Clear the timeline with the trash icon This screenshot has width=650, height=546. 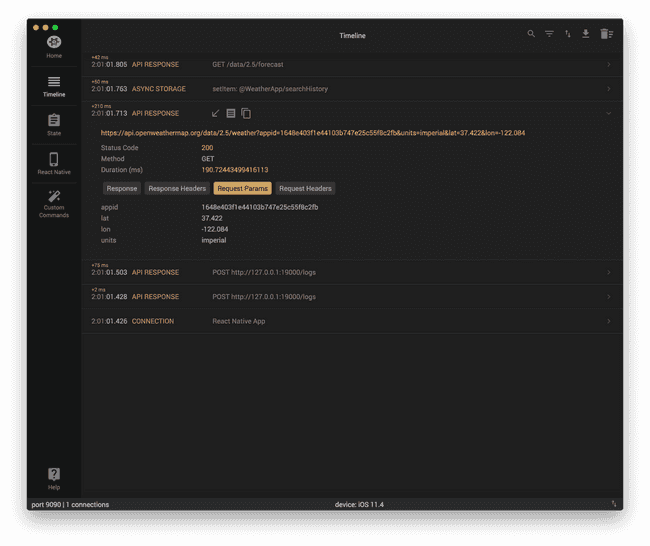coord(606,34)
